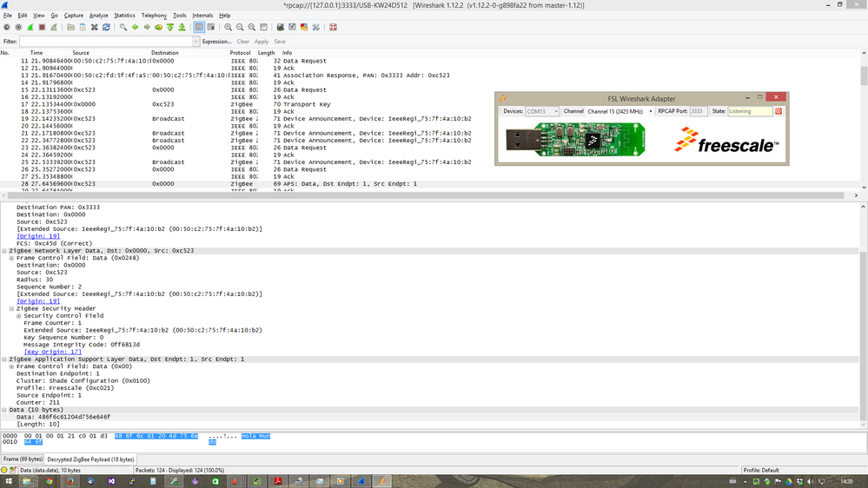Expand network layer Frame Control Field (0x0248)
The width and height of the screenshot is (868, 488).
[x=11, y=258]
